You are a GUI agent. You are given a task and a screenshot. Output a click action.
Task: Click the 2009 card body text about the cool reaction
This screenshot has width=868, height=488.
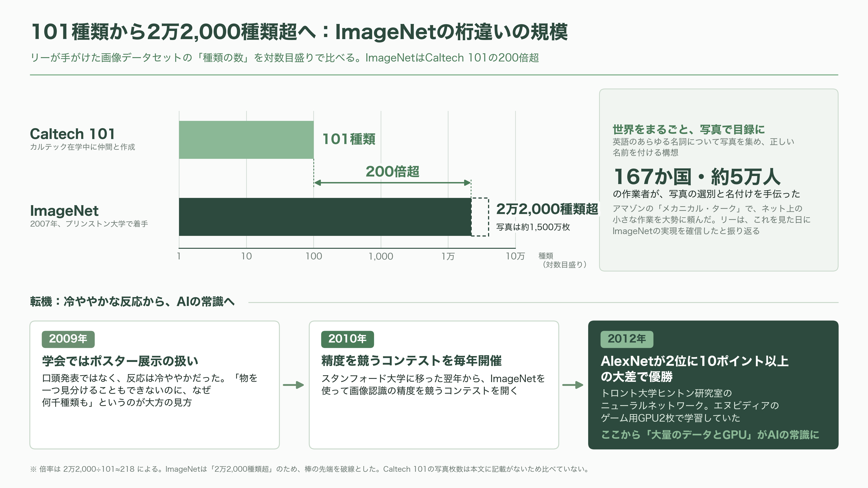point(150,390)
